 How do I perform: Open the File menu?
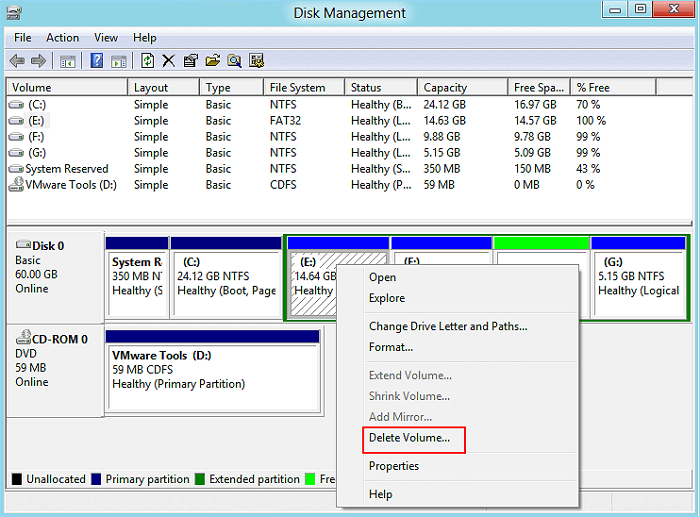[x=23, y=38]
